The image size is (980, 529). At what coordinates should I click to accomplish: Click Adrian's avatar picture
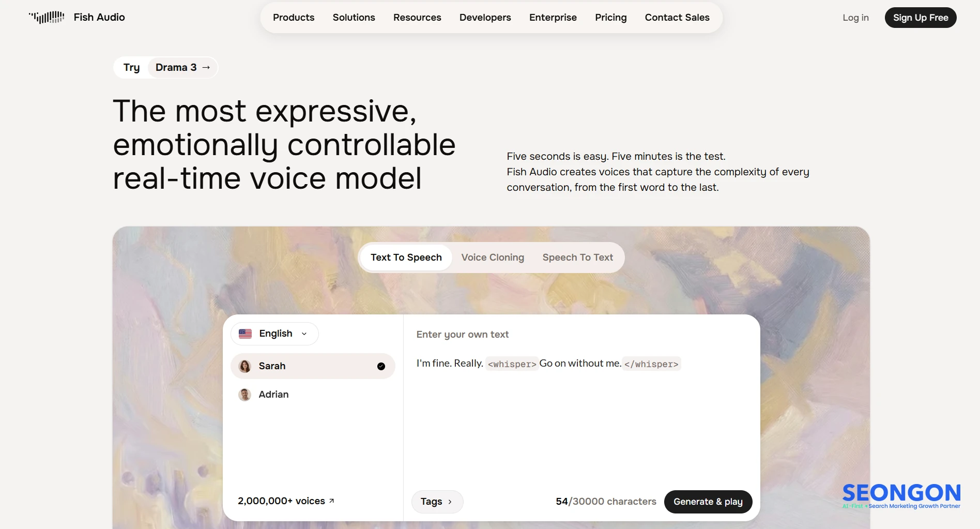(245, 395)
